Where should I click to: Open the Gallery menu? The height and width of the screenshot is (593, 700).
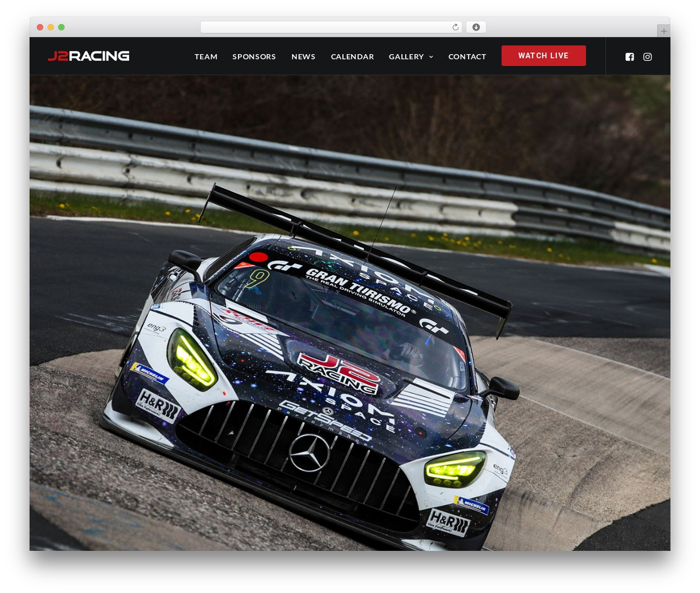coord(406,56)
